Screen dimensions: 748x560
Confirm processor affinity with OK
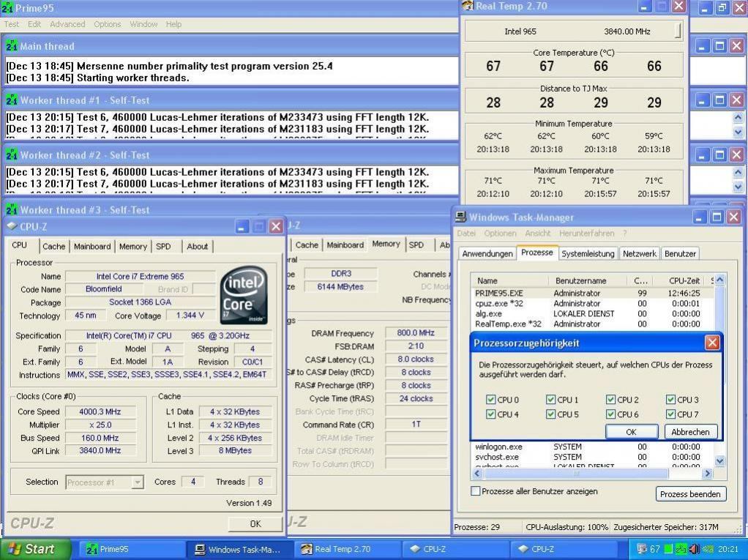(631, 432)
